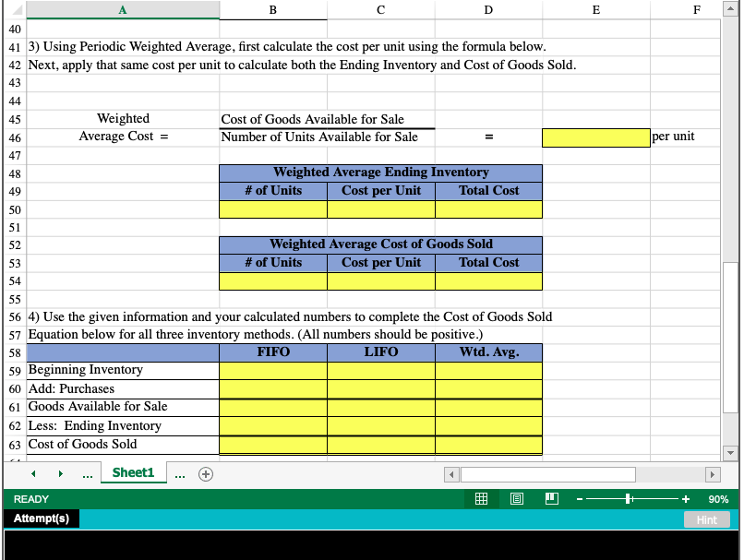Click the horizontal scrollbar left arrow
Image resolution: width=744 pixels, height=560 pixels.
tap(450, 473)
